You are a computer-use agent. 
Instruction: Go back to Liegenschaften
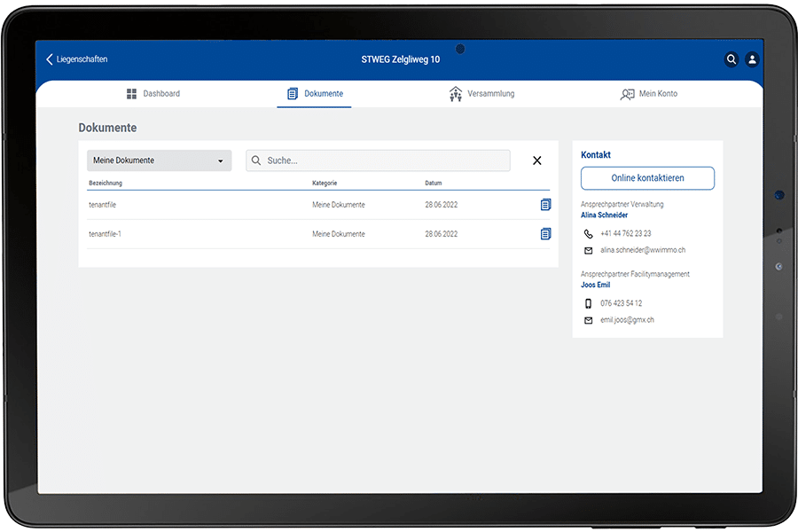(x=76, y=59)
